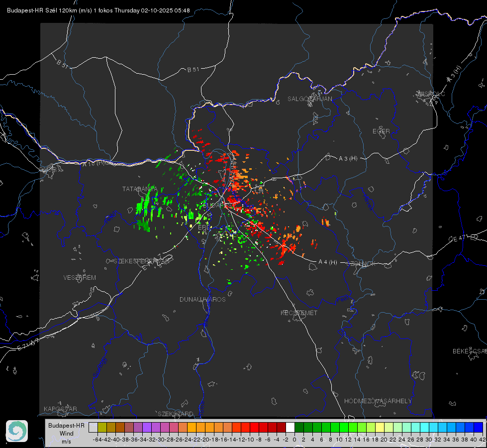The height and width of the screenshot is (448, 487).
Task: Select the KECSKEMET city label
Action: 299,313
